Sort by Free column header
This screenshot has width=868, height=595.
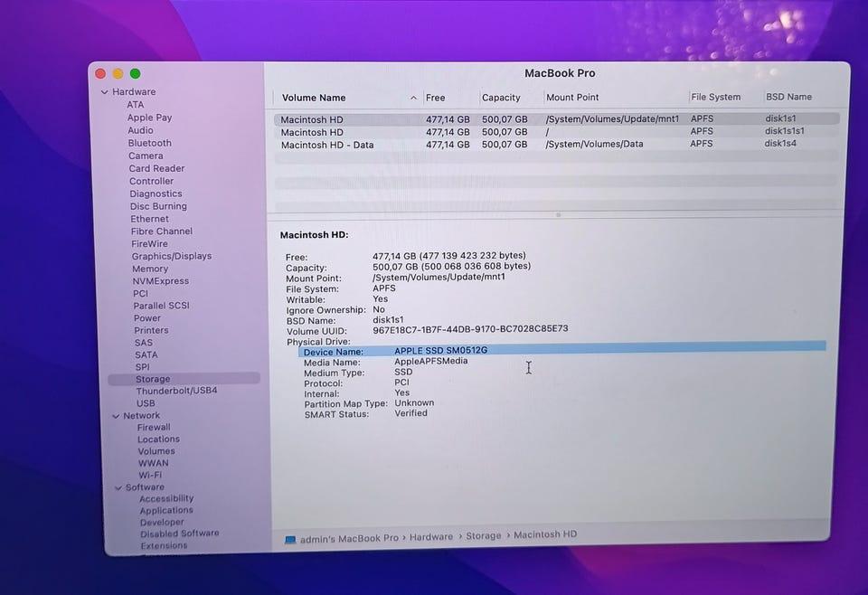[x=435, y=98]
